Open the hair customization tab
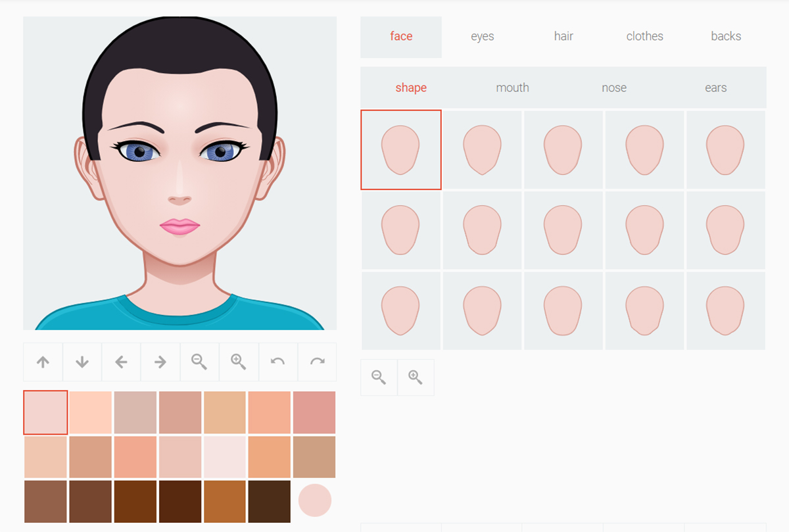Viewport: 789px width, 532px height. point(563,36)
